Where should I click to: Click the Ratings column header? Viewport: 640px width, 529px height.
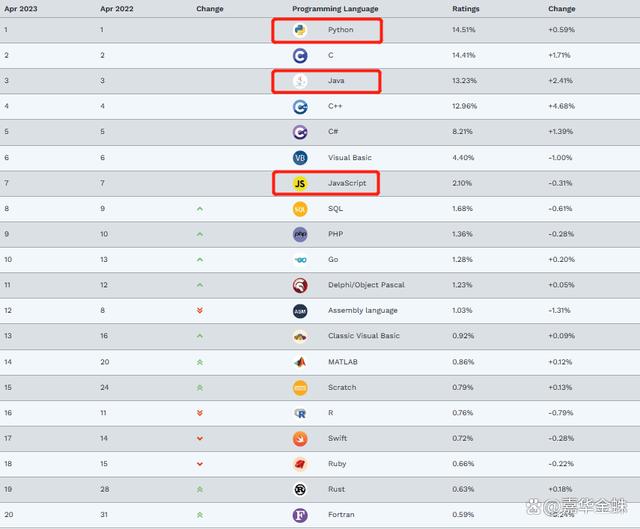pyautogui.click(x=466, y=9)
